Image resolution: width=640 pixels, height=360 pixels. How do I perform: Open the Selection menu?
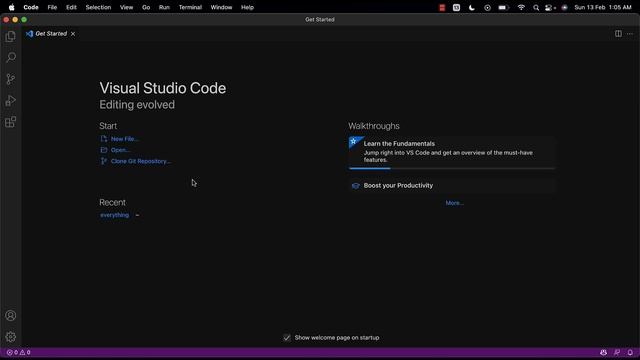click(98, 7)
